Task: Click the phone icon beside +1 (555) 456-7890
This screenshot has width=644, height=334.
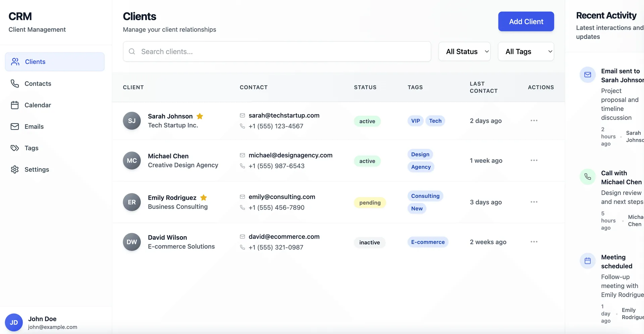Action: (x=243, y=207)
